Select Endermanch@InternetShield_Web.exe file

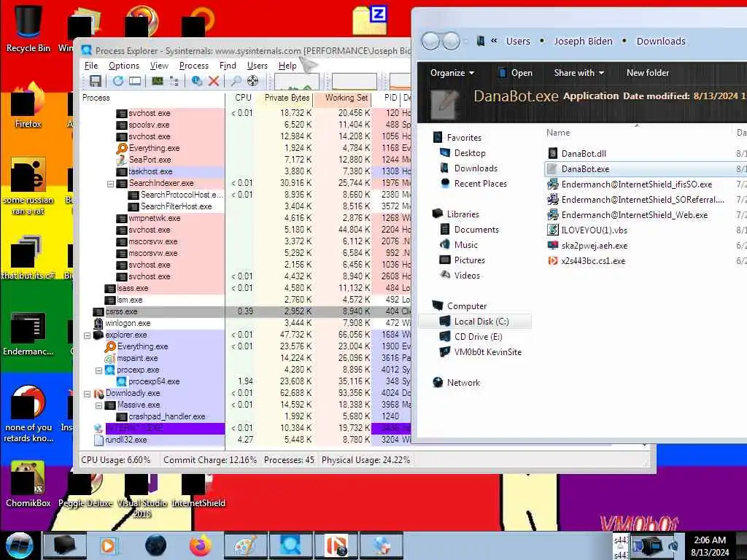click(634, 215)
